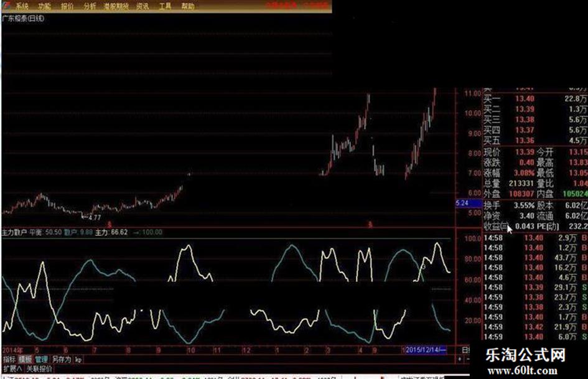Viewport: 588px width, 379px height.
Task: Click the 流通 label
Action: tap(545, 216)
